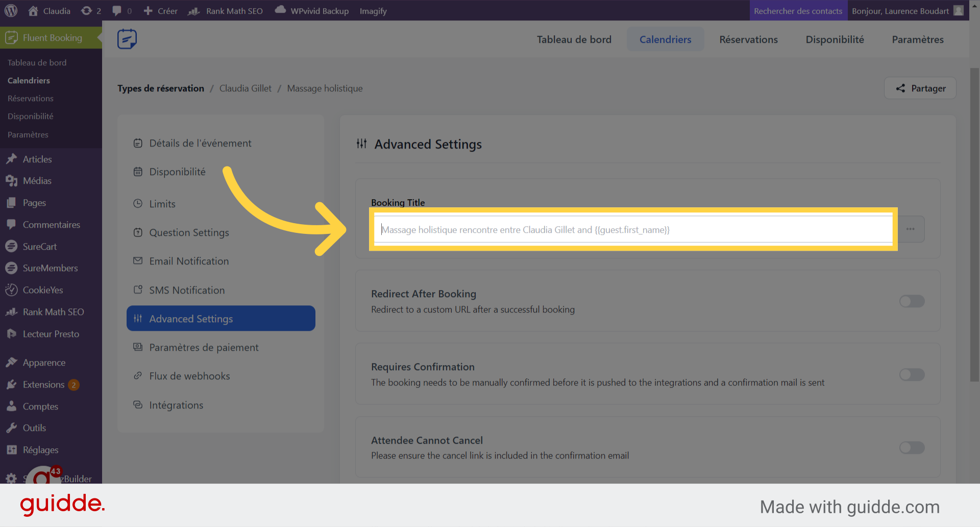
Task: Click the Fluent Booking logo icon
Action: 127,39
